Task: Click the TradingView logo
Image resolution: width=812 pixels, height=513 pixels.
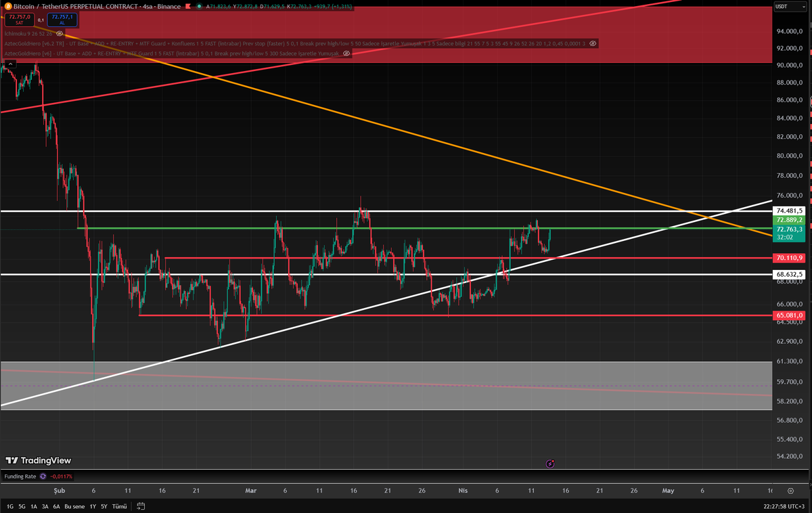Action: 38,460
